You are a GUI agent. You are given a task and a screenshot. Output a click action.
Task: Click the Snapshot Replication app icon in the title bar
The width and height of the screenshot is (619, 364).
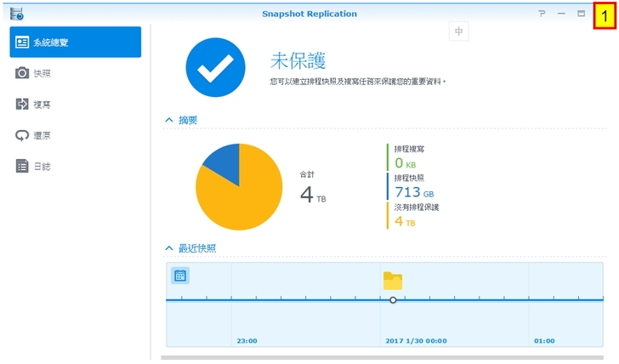pos(16,14)
